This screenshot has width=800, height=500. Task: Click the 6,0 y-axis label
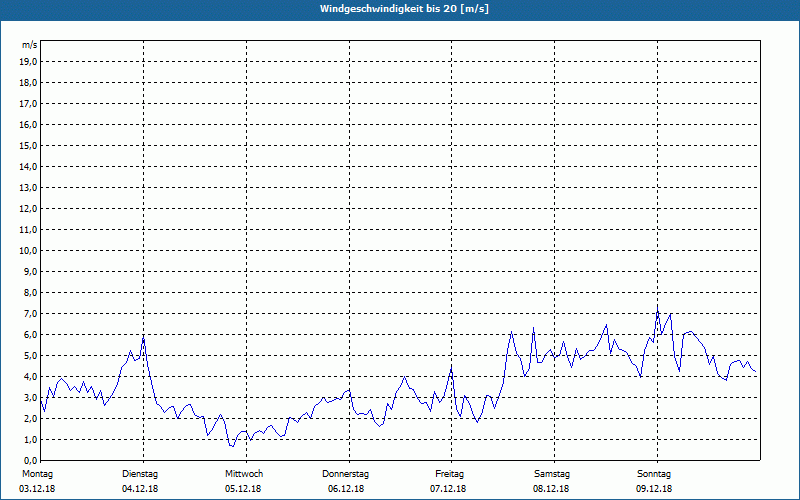pos(31,335)
